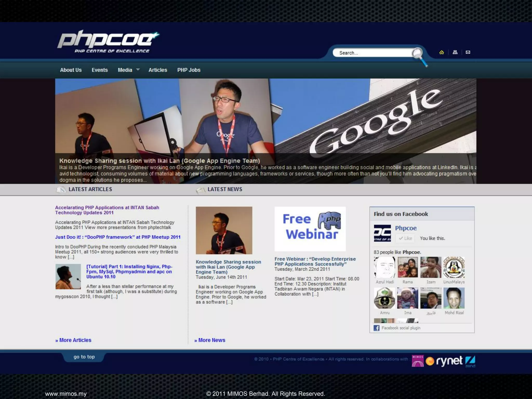Image resolution: width=532 pixels, height=399 pixels.
Task: Click the magnifying glass search icon
Action: pos(417,54)
